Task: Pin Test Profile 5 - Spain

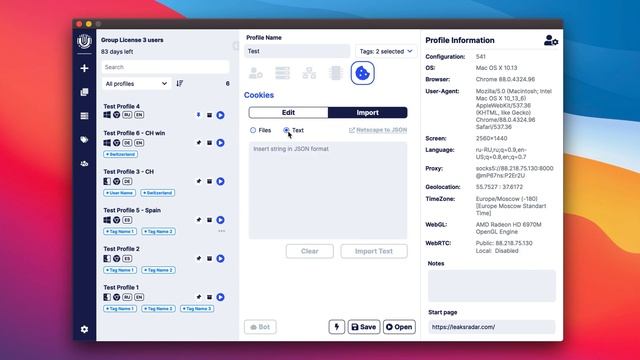Action: click(x=199, y=220)
